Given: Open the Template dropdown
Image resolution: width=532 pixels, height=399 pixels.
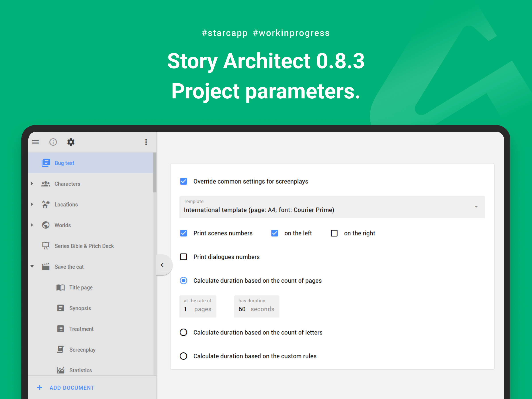Looking at the screenshot, I should tap(332, 207).
